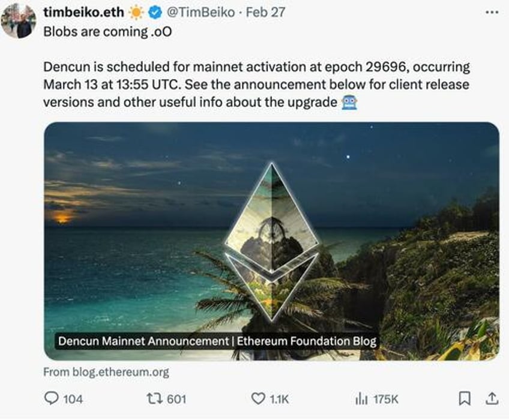Click the share upload arrow icon
509x420 pixels.
click(x=492, y=398)
